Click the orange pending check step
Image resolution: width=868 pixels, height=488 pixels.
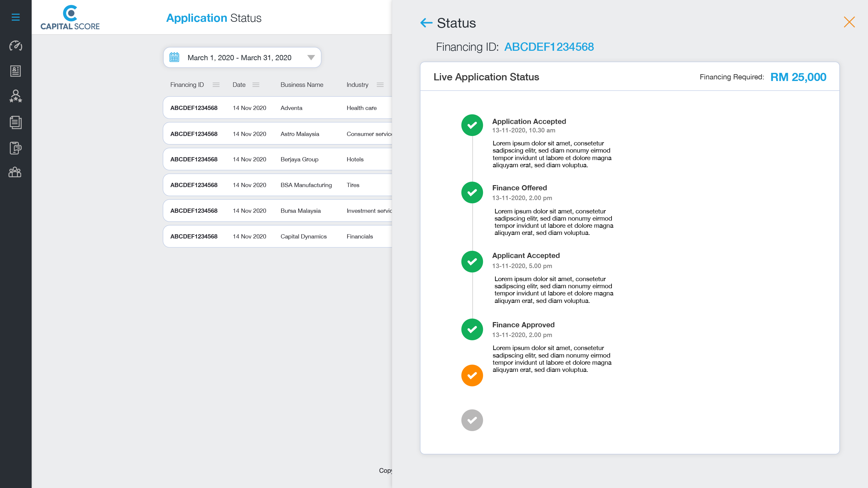coord(472,375)
